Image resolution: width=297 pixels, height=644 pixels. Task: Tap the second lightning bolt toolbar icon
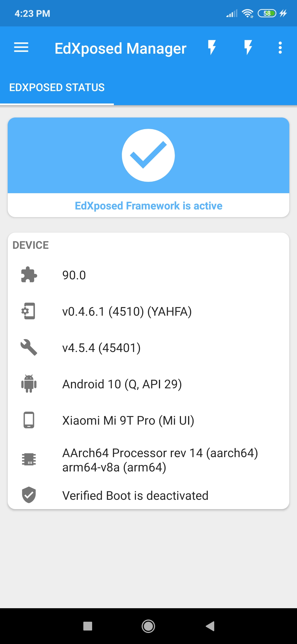coord(248,48)
